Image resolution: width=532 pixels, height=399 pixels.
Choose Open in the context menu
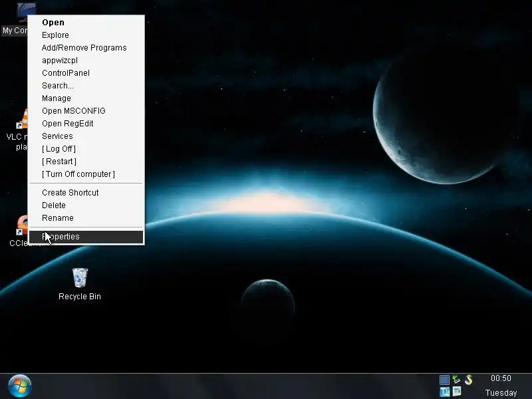coord(86,23)
